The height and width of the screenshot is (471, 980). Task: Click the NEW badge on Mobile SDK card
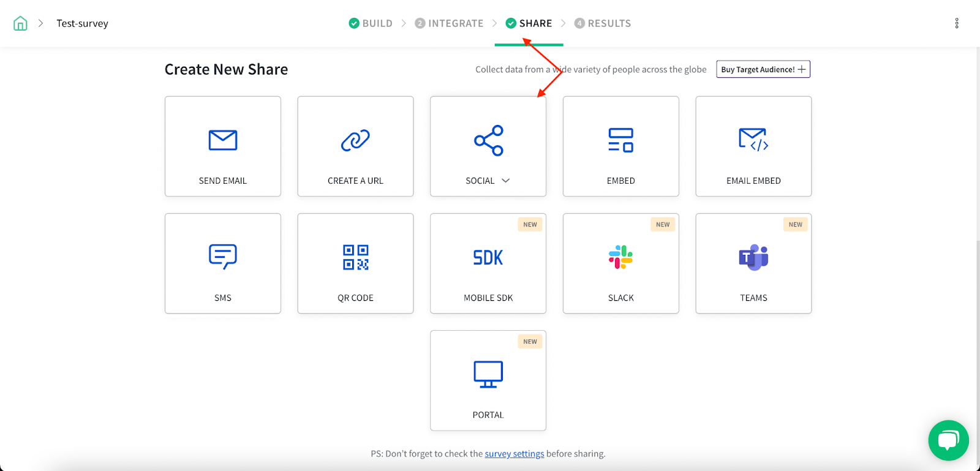[x=530, y=225]
